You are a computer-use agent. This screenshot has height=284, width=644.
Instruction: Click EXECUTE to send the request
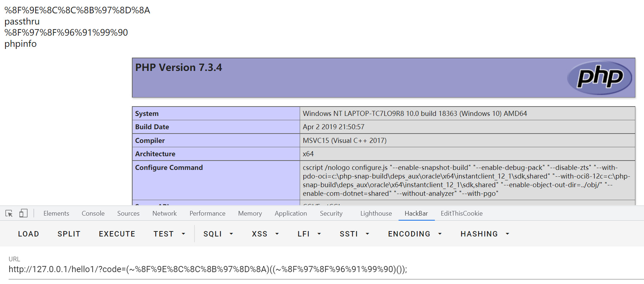click(x=117, y=234)
